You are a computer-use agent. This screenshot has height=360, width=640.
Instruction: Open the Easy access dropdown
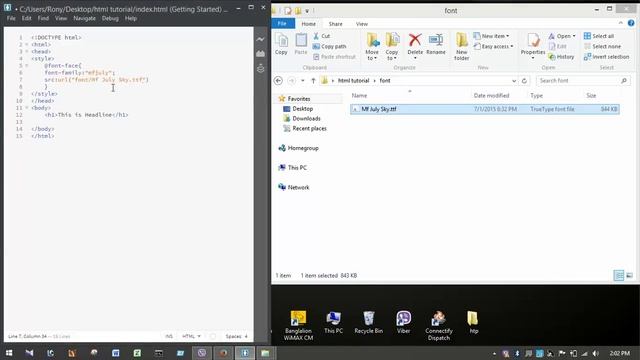point(493,47)
